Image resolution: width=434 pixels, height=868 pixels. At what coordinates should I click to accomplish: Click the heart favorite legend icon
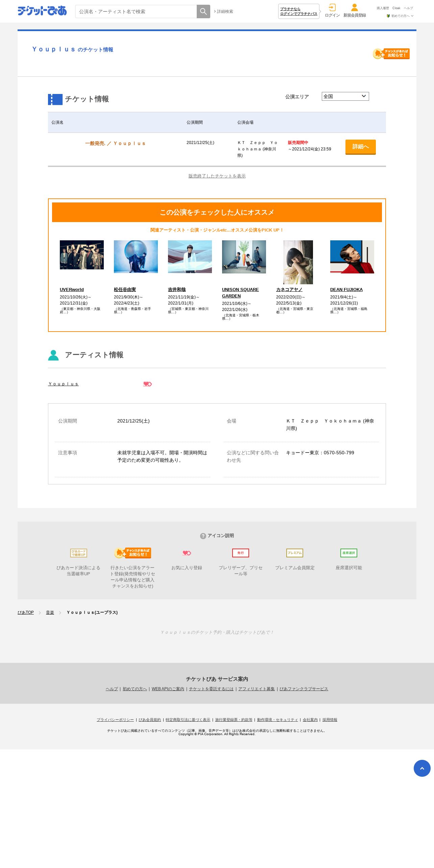coord(187,553)
